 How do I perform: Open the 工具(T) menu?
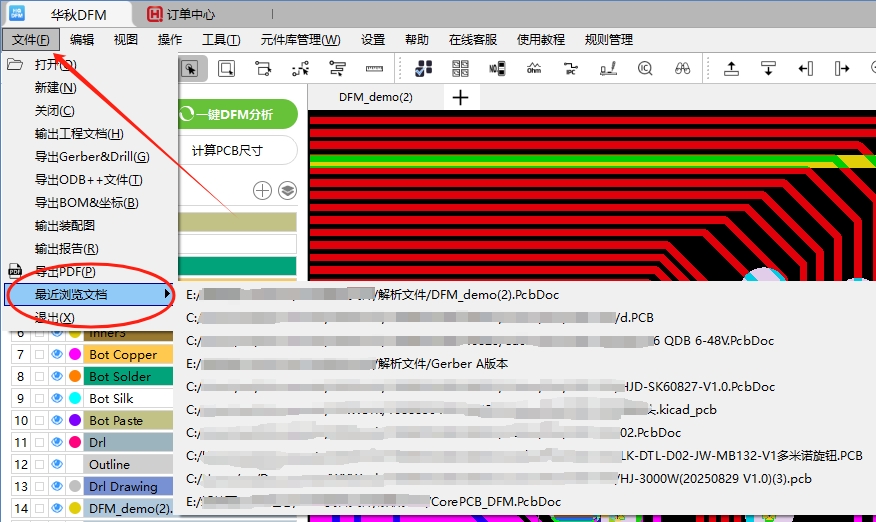click(221, 40)
